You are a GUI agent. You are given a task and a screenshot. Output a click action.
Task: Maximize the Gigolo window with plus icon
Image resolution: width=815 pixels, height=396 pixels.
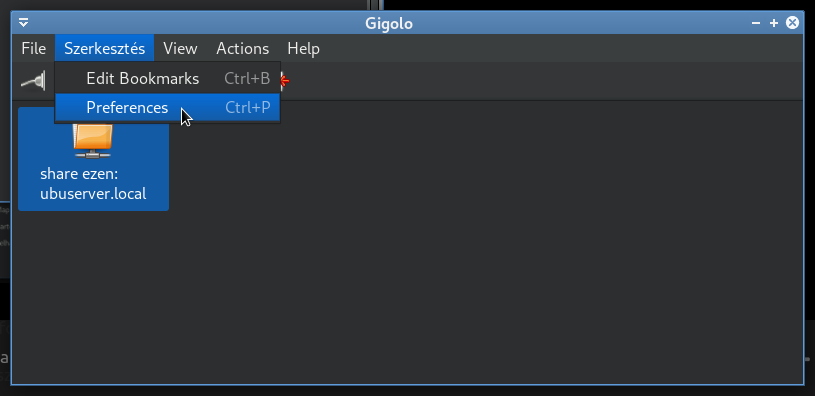click(773, 23)
